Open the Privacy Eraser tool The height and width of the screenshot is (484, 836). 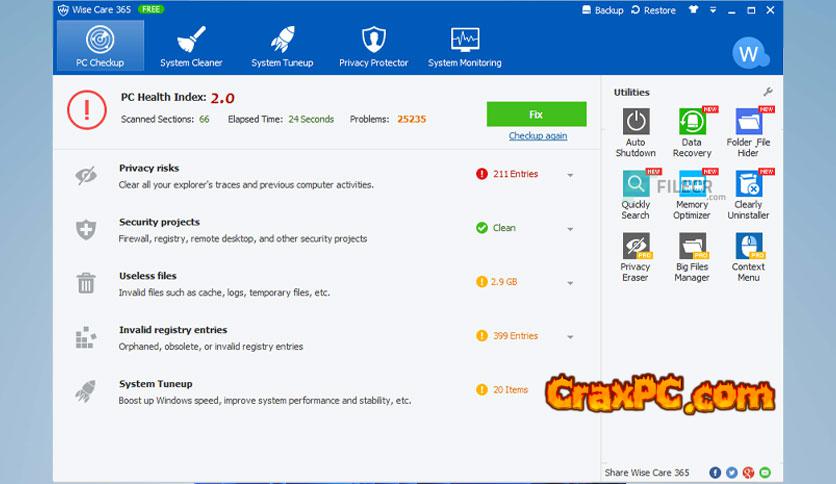coord(635,247)
